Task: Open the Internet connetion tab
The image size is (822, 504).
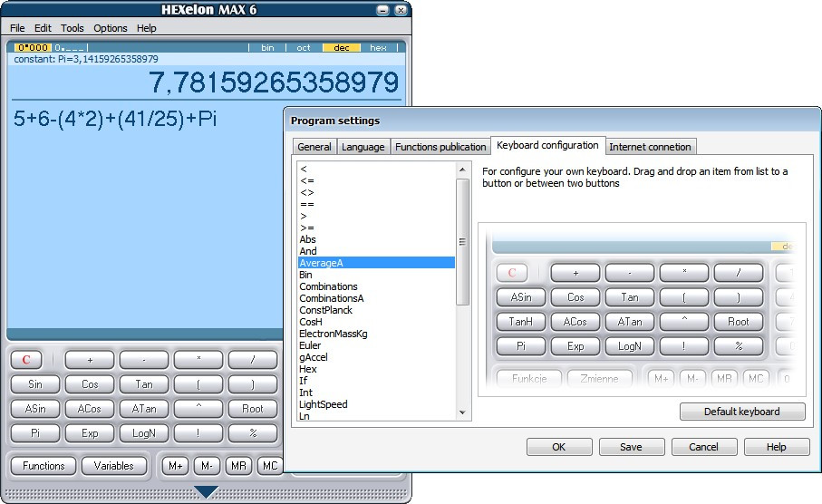Action: click(650, 147)
